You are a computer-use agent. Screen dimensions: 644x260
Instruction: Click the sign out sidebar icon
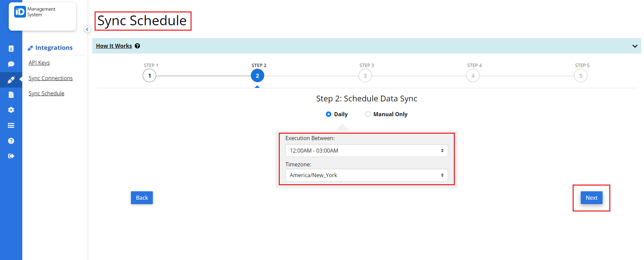point(11,156)
